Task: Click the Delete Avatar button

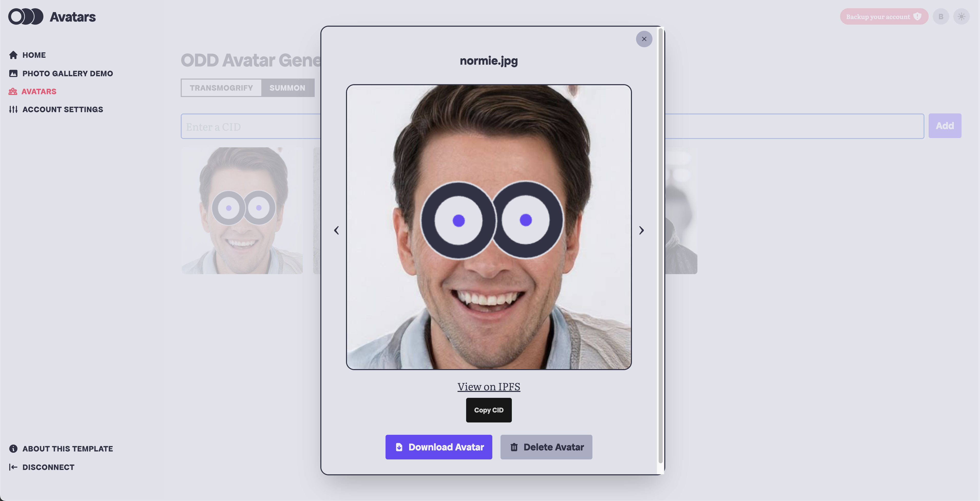Action: pyautogui.click(x=546, y=447)
